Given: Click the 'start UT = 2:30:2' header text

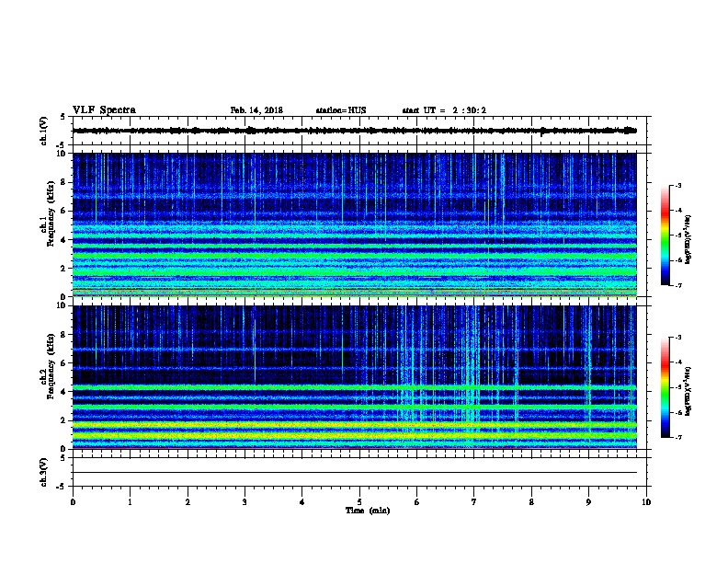Looking at the screenshot, I should pyautogui.click(x=444, y=110).
